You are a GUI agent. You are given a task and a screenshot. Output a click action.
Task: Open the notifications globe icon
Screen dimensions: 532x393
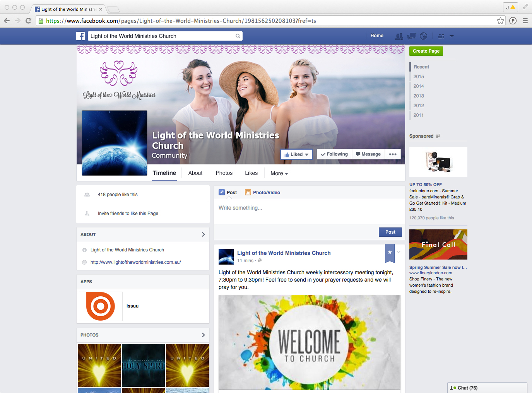coord(424,36)
